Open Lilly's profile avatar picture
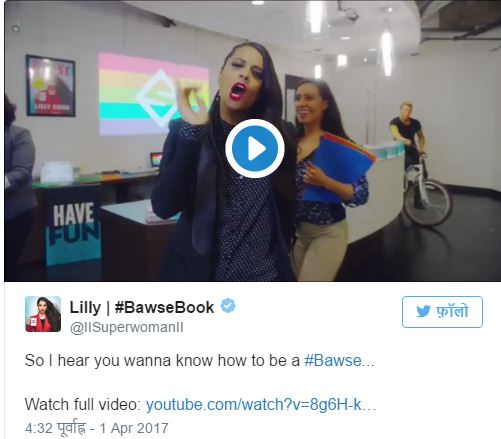 click(43, 314)
